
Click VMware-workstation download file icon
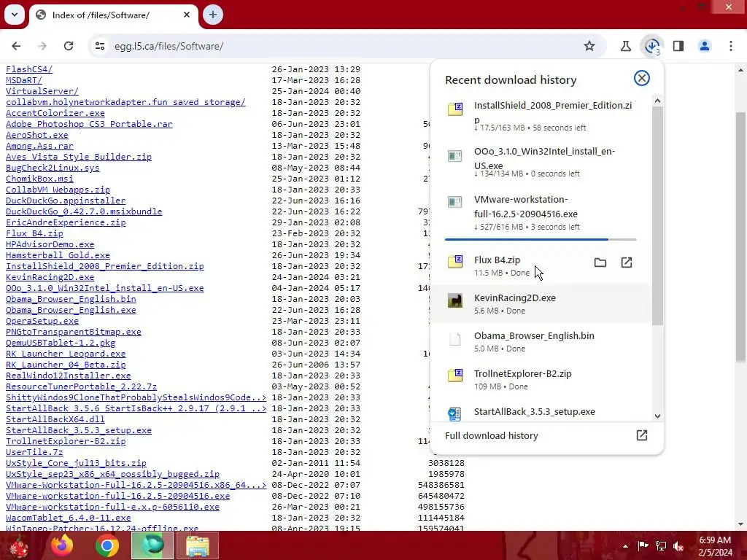tap(455, 202)
